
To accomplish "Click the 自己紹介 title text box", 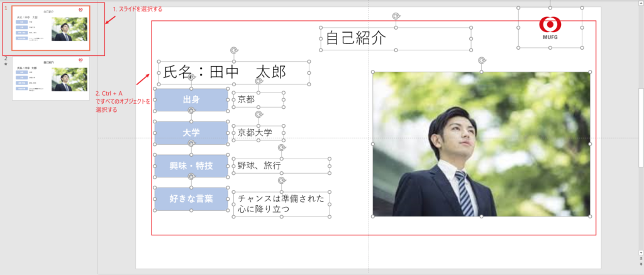I will 395,39.
